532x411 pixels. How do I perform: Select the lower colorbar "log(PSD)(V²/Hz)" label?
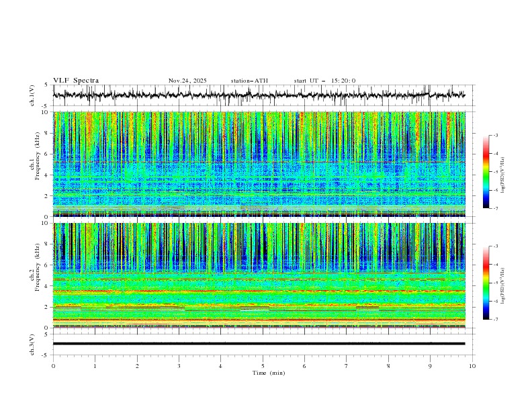click(504, 286)
